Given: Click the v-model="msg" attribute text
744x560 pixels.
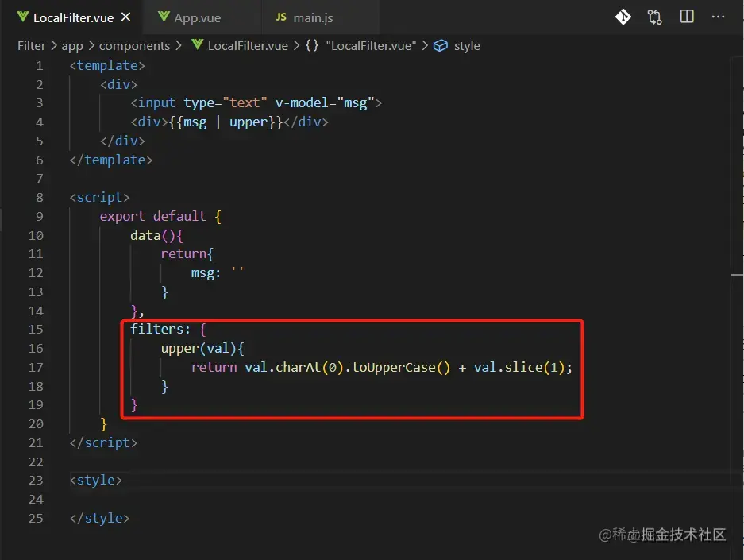Looking at the screenshot, I should pyautogui.click(x=325, y=103).
